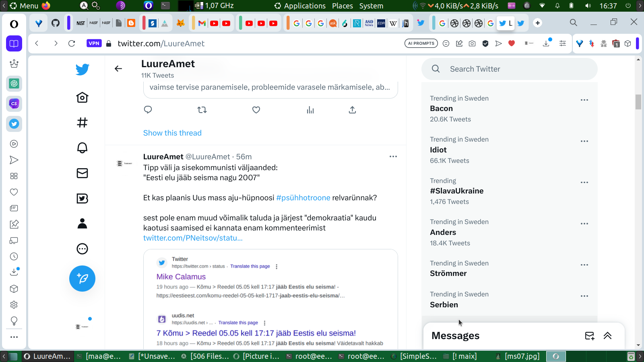Open Twitter notifications bell
Image resolution: width=644 pixels, height=362 pixels.
click(x=82, y=148)
